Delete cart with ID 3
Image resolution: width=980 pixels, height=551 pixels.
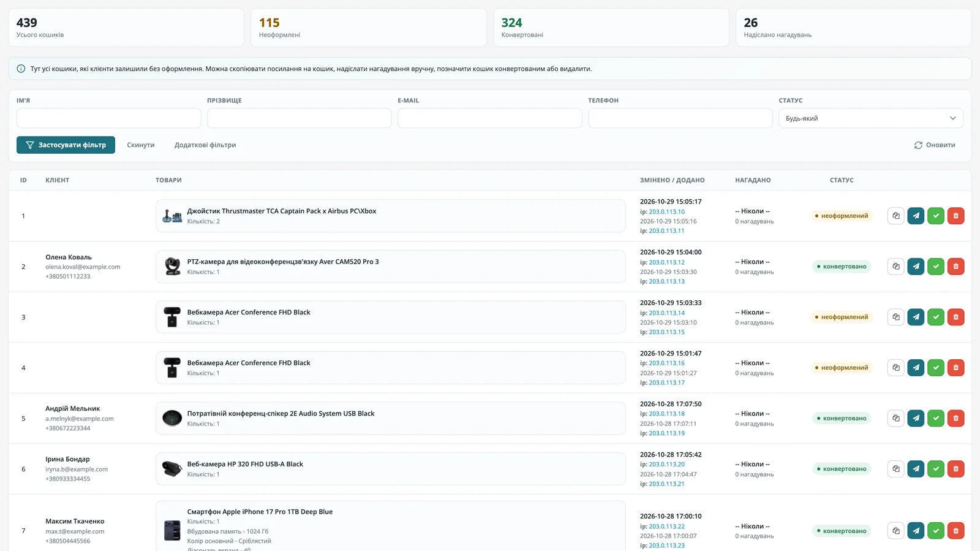pos(956,317)
